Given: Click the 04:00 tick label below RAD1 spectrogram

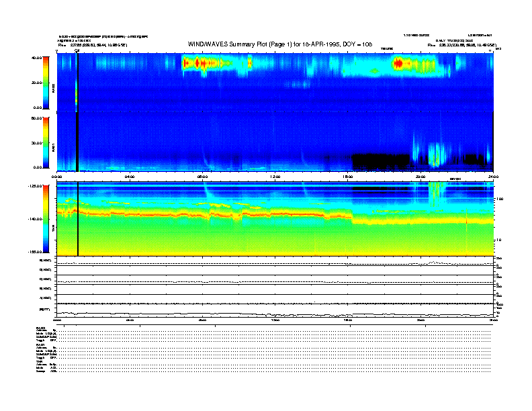Looking at the screenshot, I should pyautogui.click(x=130, y=177).
